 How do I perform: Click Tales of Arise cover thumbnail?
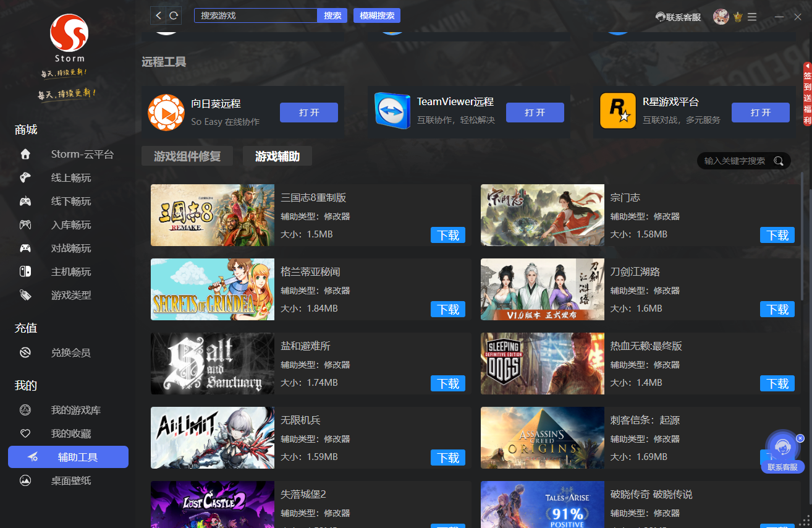tap(543, 505)
